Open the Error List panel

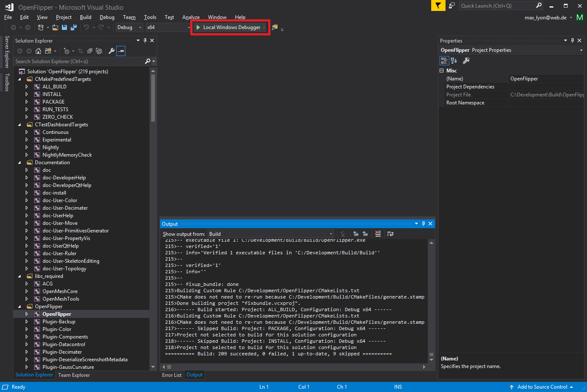click(x=171, y=375)
